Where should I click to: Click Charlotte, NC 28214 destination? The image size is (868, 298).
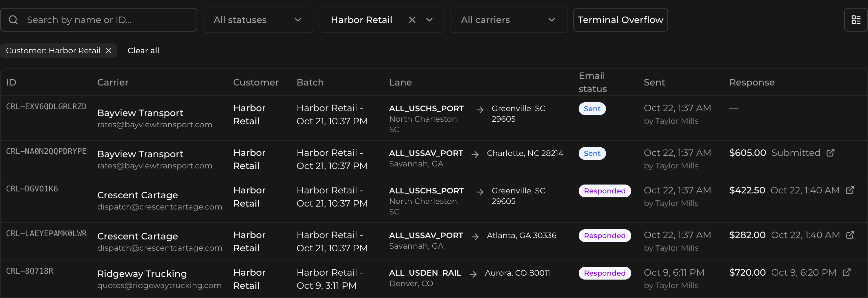click(x=525, y=153)
